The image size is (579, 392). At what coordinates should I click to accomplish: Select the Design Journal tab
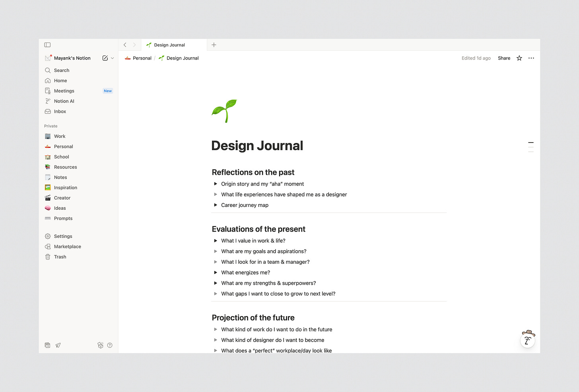coord(174,45)
